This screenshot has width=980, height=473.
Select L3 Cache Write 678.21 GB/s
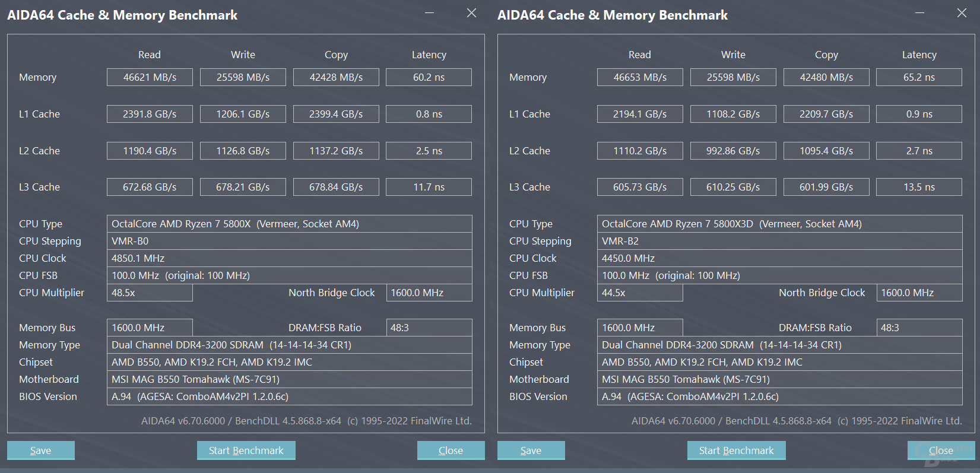243,187
